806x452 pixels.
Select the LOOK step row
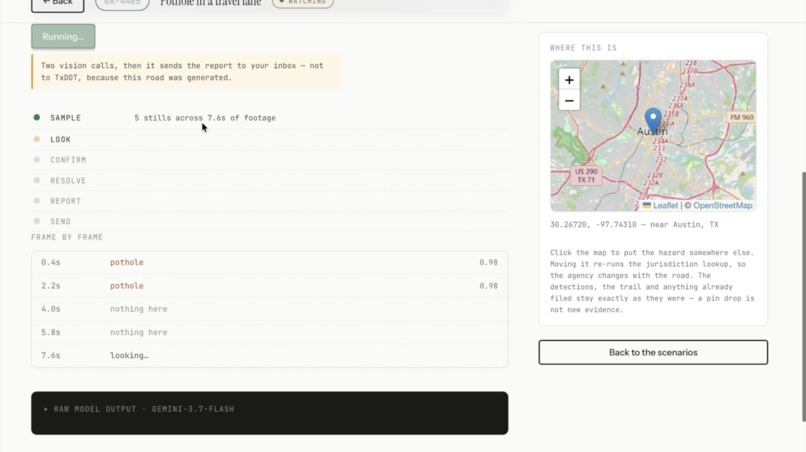pyautogui.click(x=269, y=139)
